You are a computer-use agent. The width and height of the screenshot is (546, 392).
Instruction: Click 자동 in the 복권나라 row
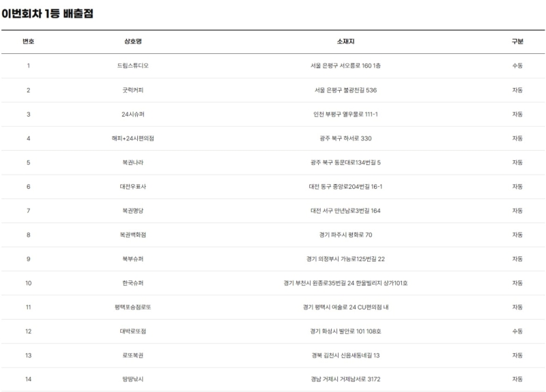(517, 162)
